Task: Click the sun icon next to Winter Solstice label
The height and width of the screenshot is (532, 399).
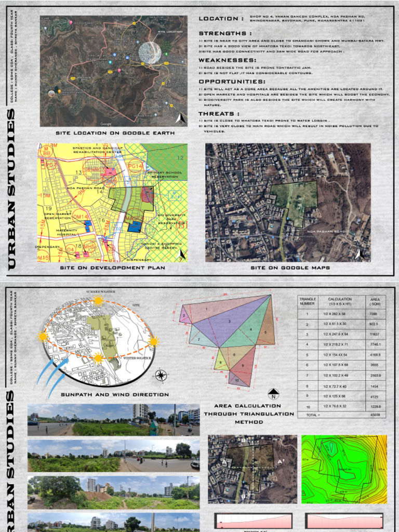Action: pos(98,358)
